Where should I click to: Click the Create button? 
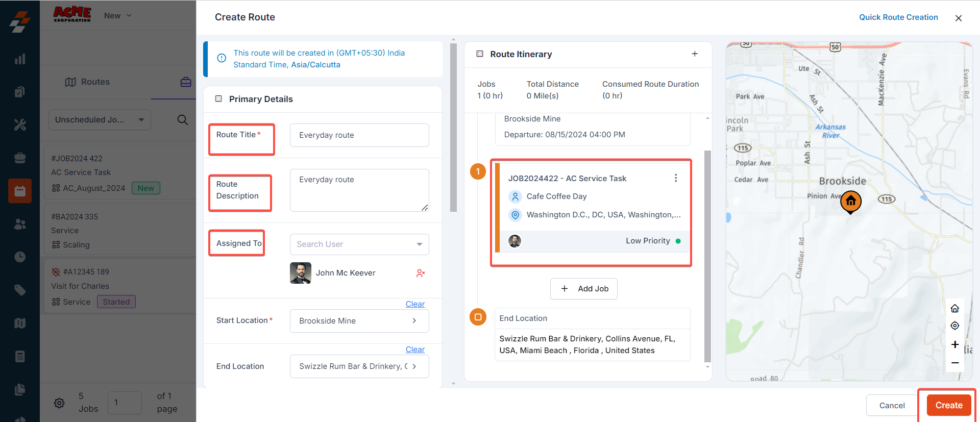[x=948, y=405]
